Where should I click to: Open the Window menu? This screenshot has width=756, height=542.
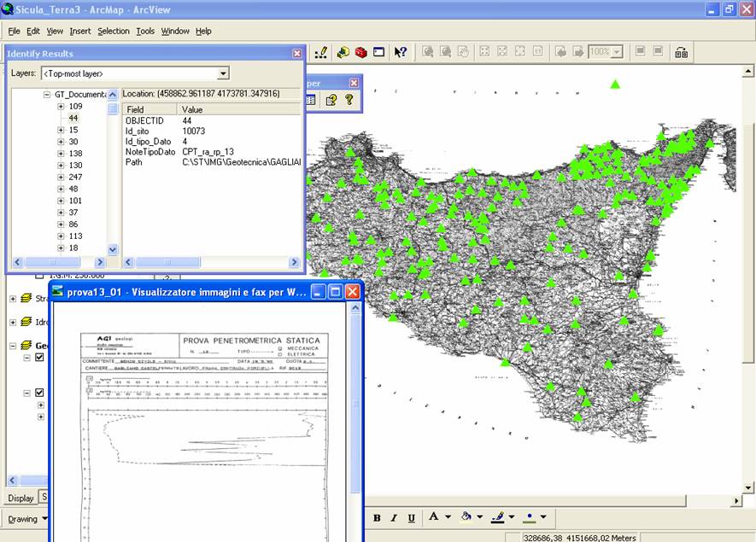tap(175, 31)
